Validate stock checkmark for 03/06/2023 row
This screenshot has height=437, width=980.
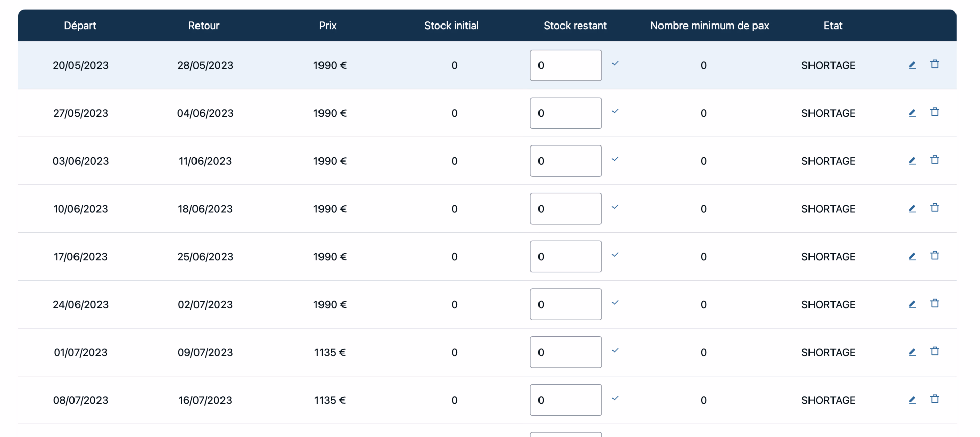615,159
